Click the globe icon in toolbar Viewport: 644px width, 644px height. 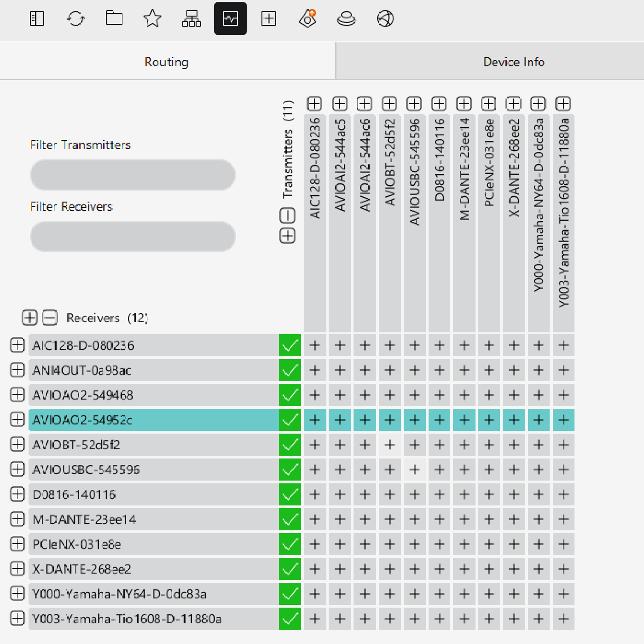[x=385, y=19]
